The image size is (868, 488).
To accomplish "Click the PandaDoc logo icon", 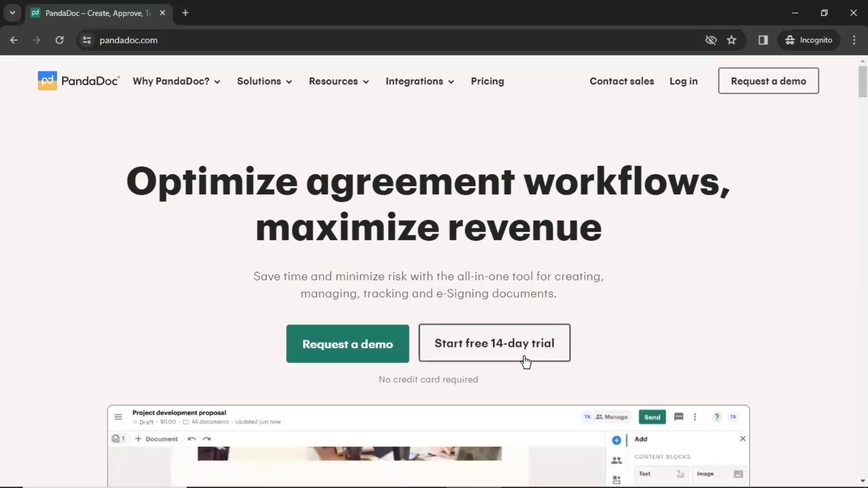I will point(47,81).
